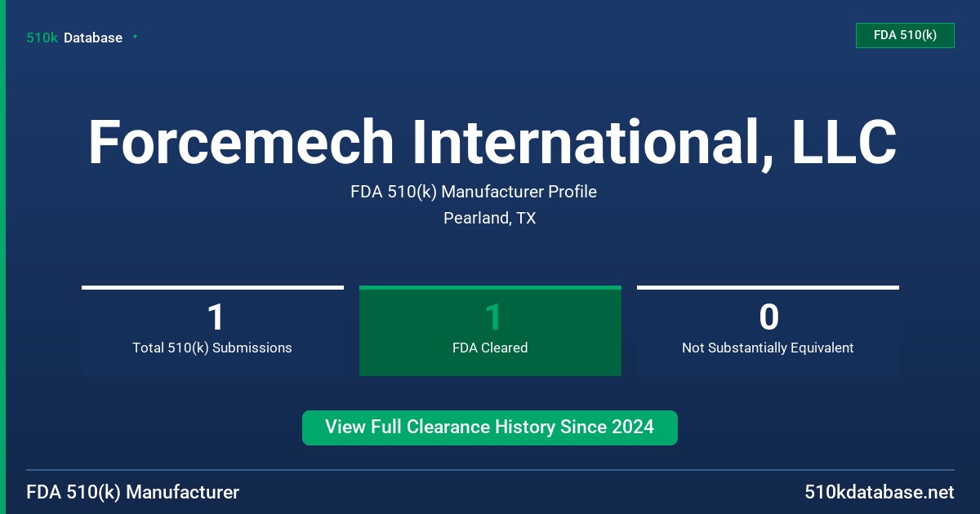Click the 510k Database logo text
980x514 pixels.
point(74,38)
